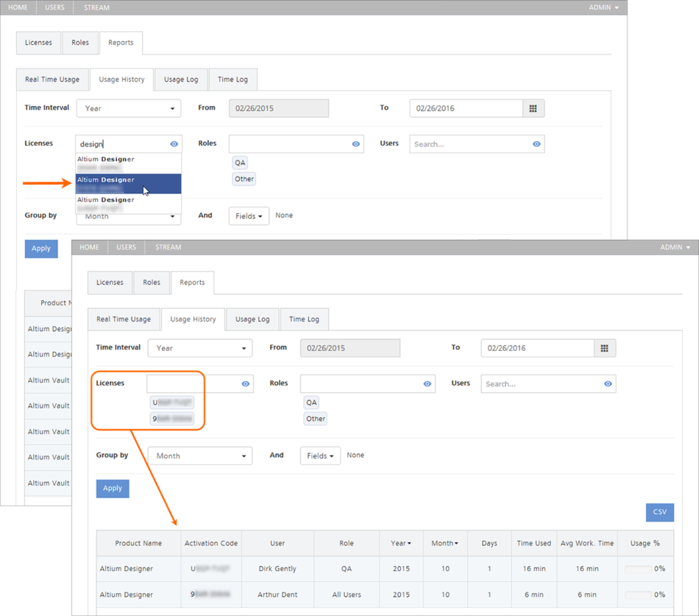Open the calendar picker in the front window

point(604,348)
